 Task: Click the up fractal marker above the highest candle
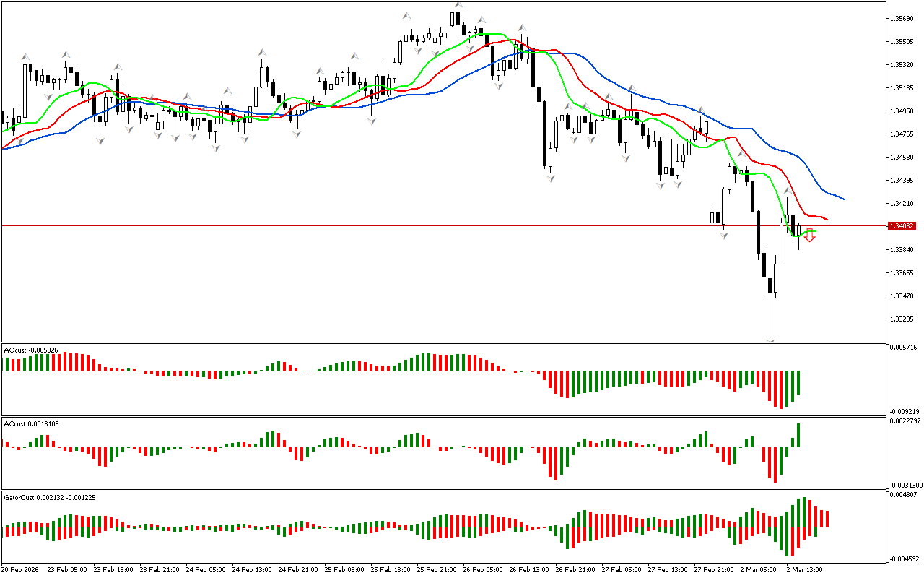click(x=458, y=5)
